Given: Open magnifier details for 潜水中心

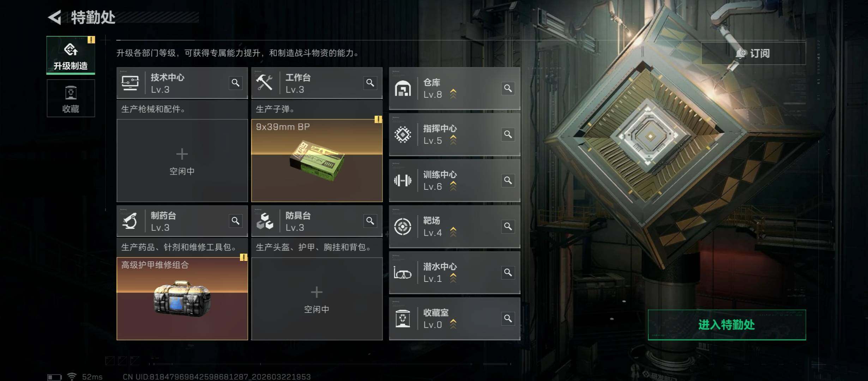Looking at the screenshot, I should (508, 272).
